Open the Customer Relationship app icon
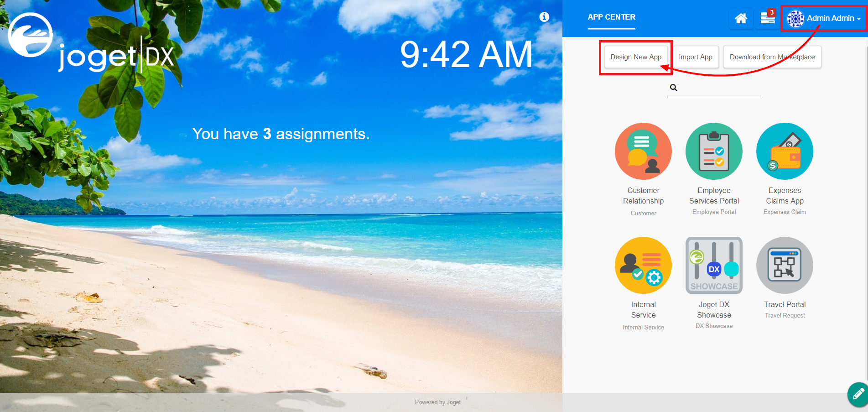The image size is (868, 412). tap(643, 151)
